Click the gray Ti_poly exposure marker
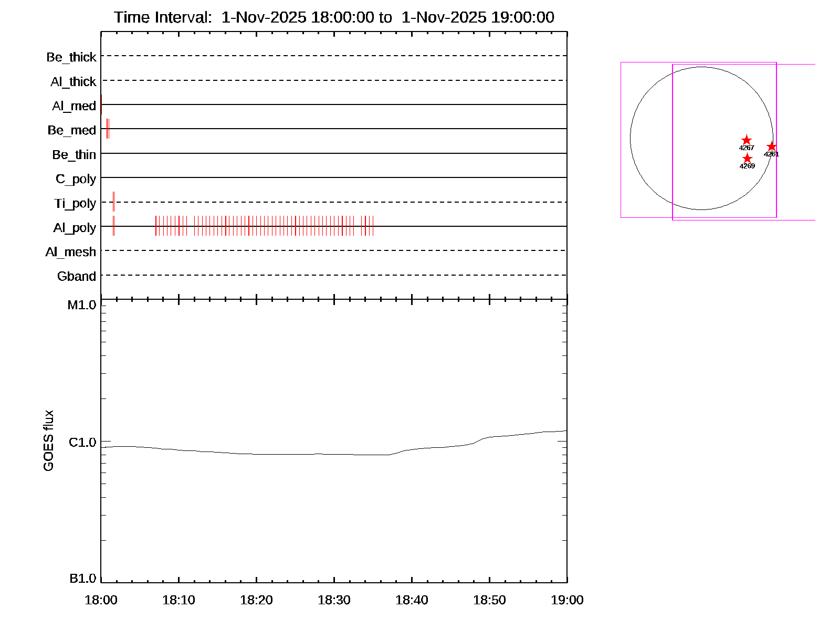 113,202
